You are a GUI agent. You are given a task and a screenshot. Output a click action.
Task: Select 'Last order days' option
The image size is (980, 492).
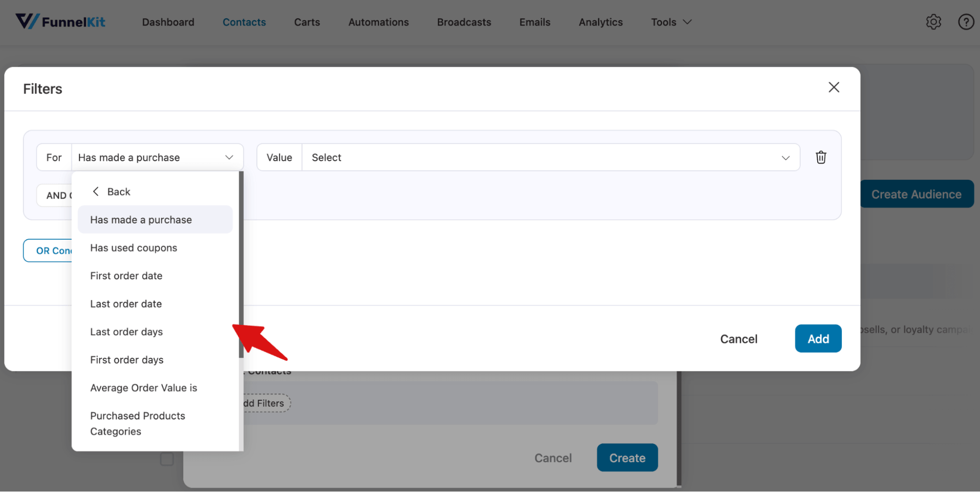[x=155, y=332]
